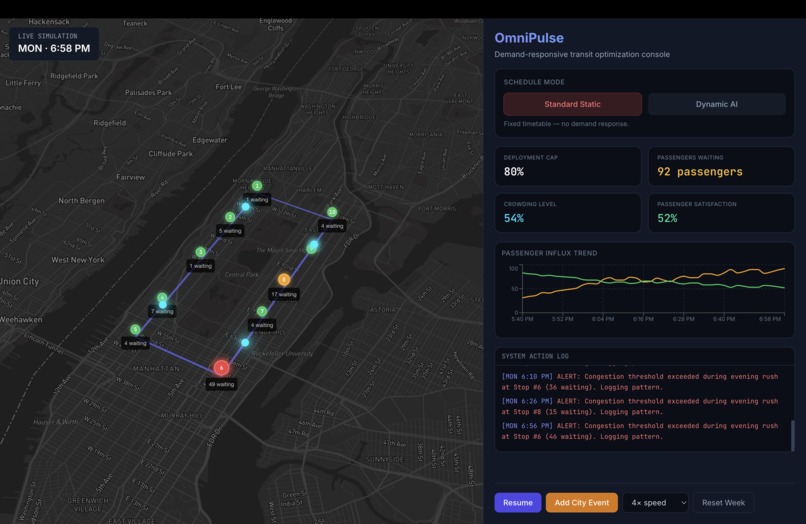Select the red congested stop 6 marker

tap(222, 368)
